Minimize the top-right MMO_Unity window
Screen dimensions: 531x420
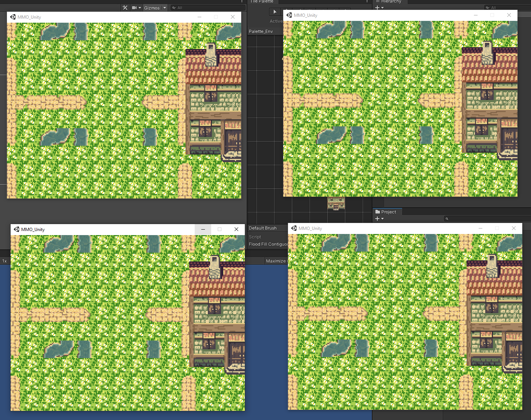476,15
